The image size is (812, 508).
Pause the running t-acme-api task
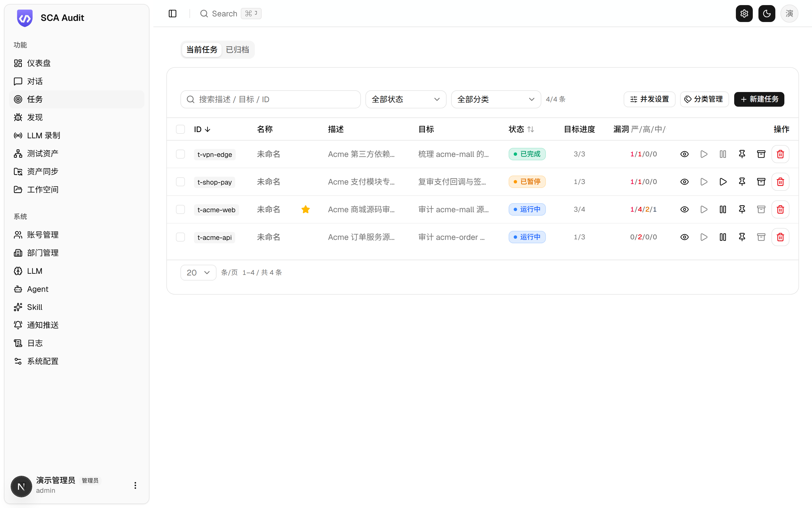[x=723, y=237]
